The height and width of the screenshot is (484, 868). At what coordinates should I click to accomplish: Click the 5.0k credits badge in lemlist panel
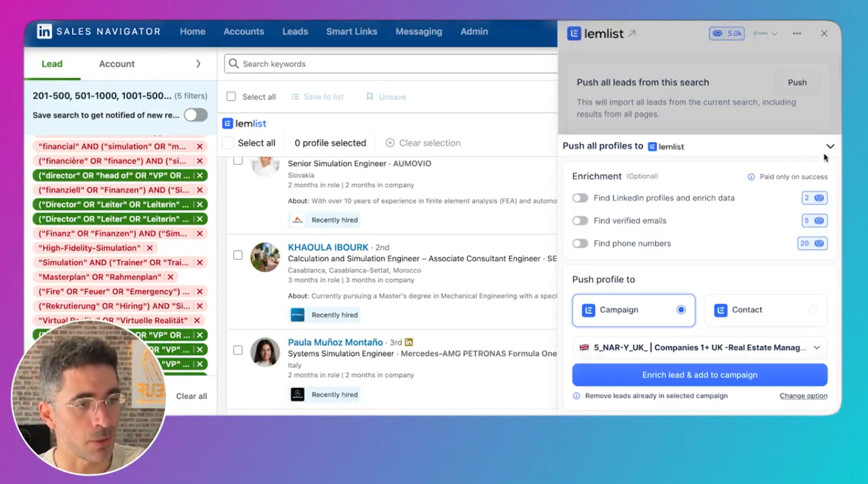(x=726, y=33)
